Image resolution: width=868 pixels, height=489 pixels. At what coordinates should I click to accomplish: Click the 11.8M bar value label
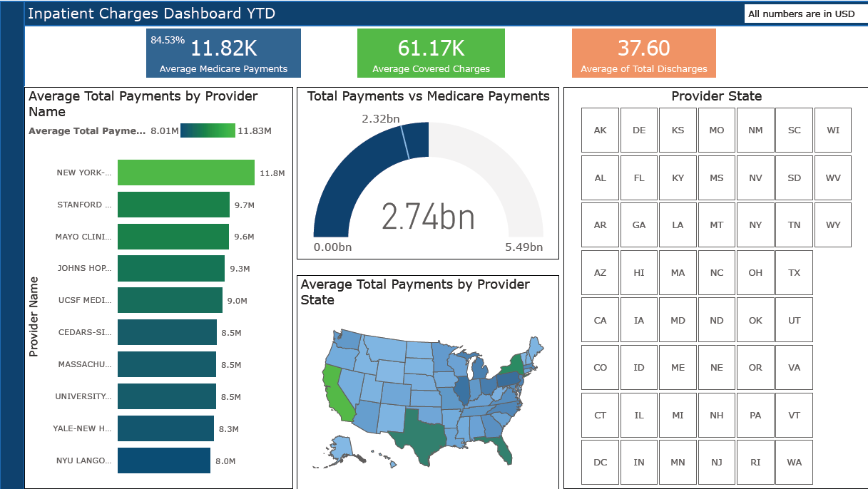tap(272, 173)
